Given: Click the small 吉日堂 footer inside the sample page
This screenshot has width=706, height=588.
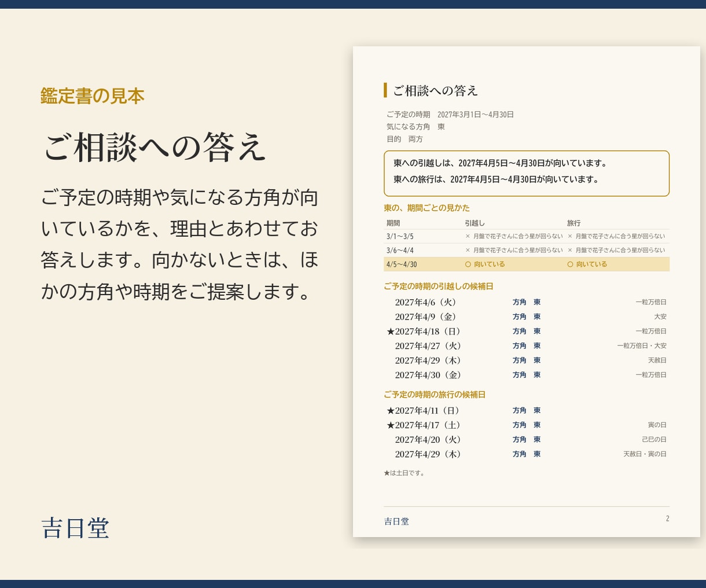Looking at the screenshot, I should click(x=396, y=521).
